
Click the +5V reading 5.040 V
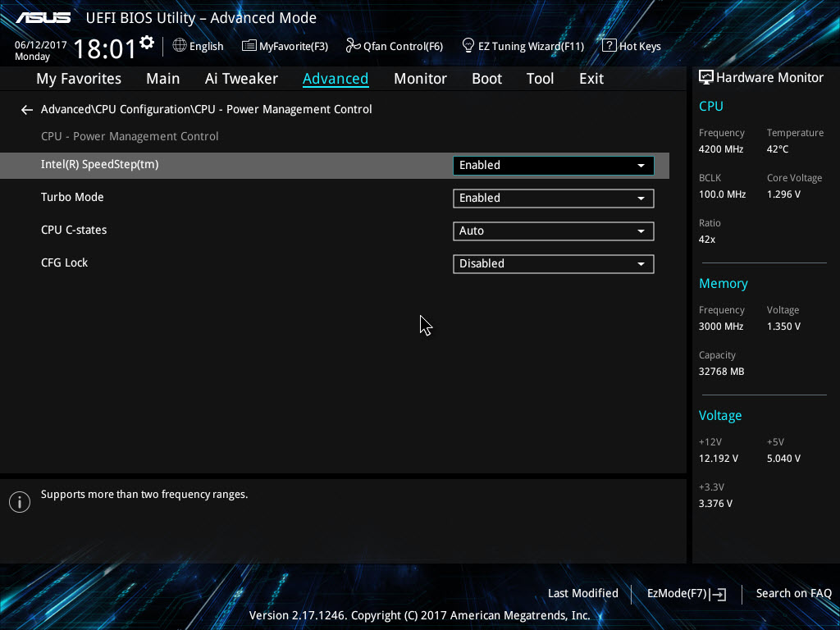pyautogui.click(x=783, y=459)
